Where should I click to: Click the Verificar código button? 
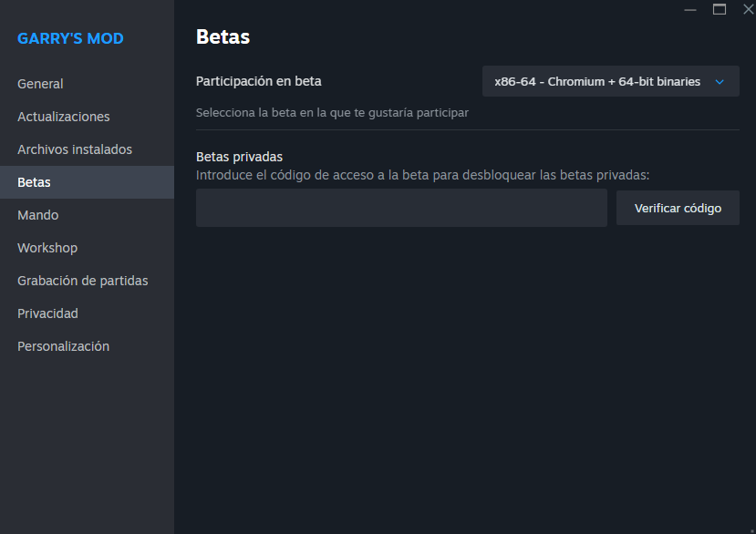click(678, 207)
